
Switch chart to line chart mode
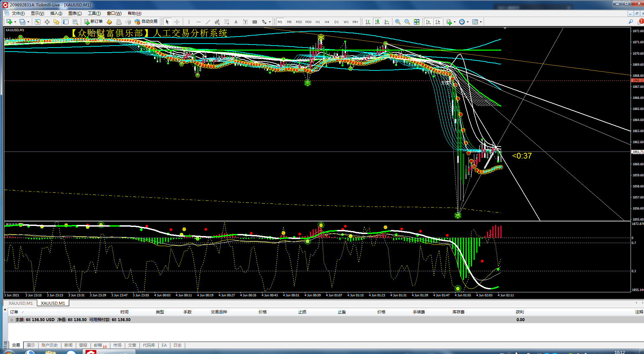click(x=387, y=22)
